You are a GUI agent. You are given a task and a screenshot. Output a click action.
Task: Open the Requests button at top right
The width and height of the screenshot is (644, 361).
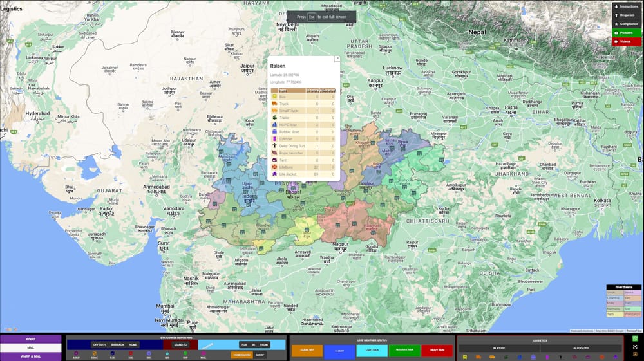(627, 15)
